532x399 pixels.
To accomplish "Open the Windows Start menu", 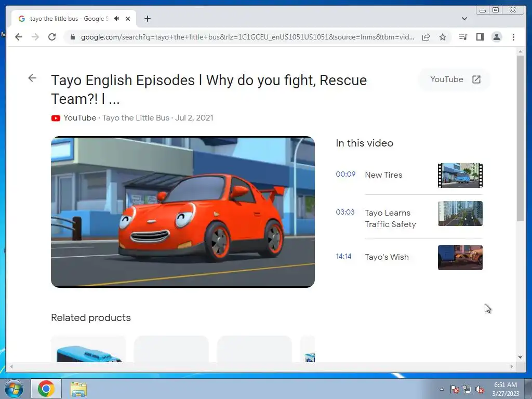I will pyautogui.click(x=14, y=389).
